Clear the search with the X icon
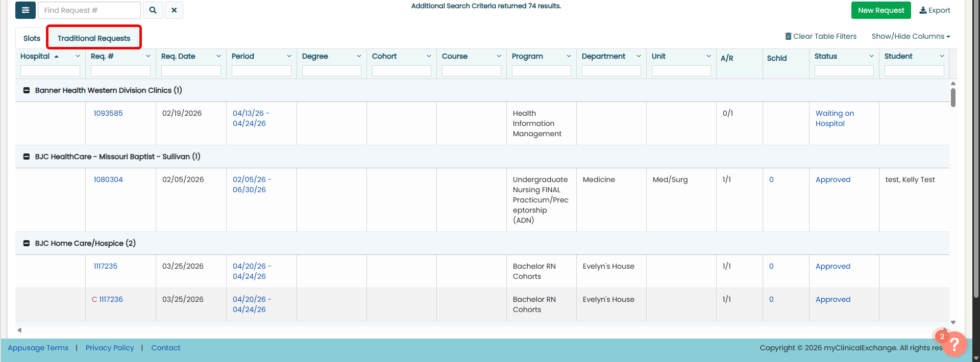980x362 pixels. [174, 10]
